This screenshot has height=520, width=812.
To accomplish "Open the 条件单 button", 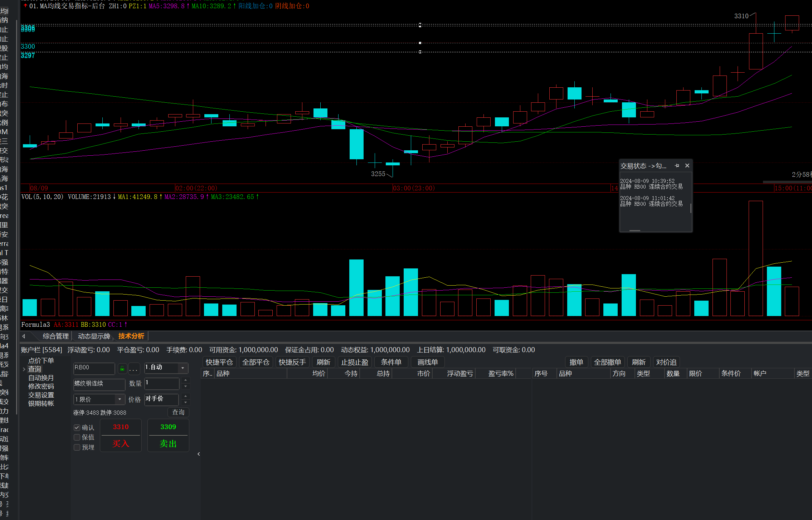I will [391, 362].
